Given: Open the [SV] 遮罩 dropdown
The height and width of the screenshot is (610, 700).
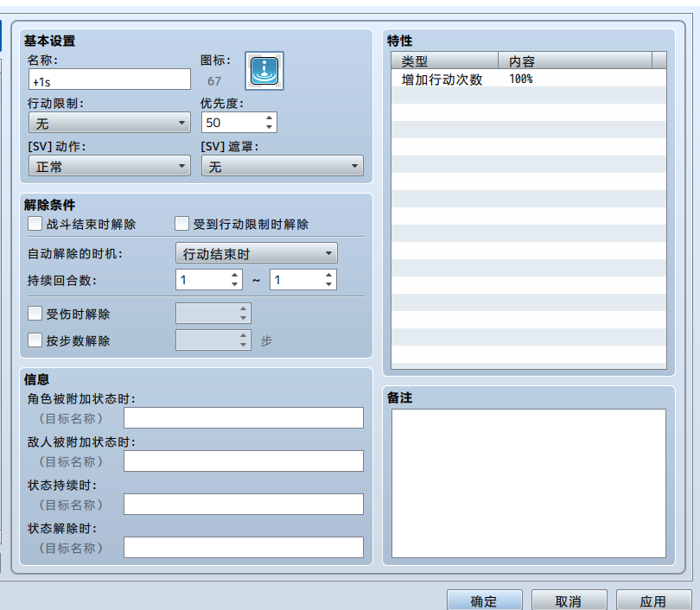Looking at the screenshot, I should tap(282, 166).
